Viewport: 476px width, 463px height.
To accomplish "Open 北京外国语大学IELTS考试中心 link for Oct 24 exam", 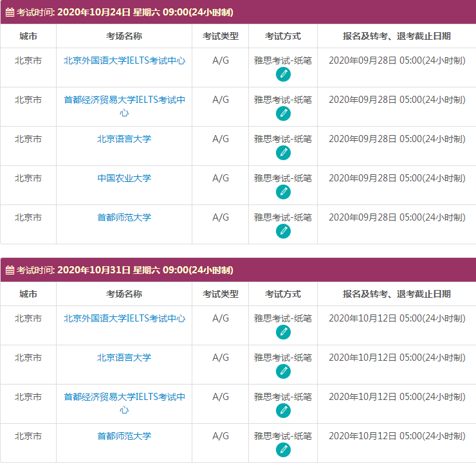I will click(x=124, y=60).
